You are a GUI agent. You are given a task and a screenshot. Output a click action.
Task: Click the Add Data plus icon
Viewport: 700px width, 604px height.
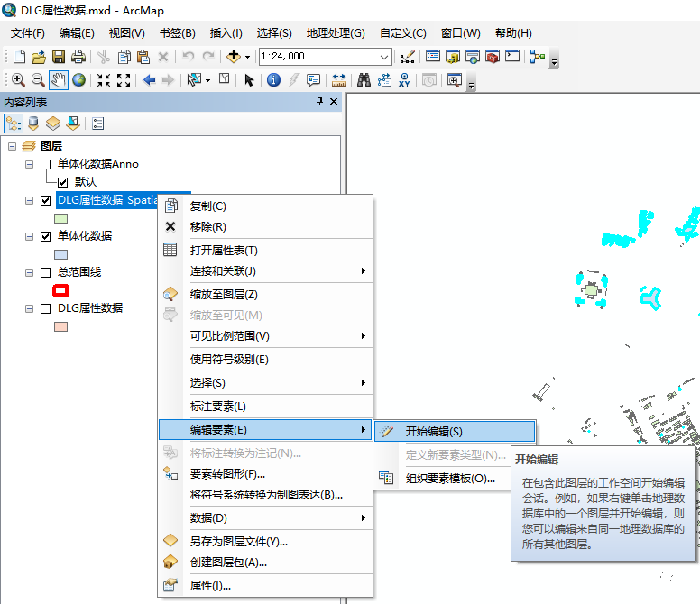point(233,57)
